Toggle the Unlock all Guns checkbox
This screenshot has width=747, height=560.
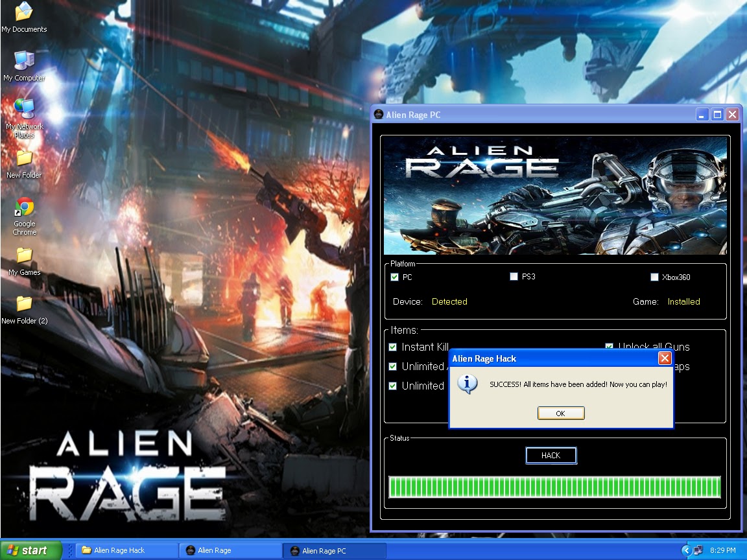(x=609, y=345)
